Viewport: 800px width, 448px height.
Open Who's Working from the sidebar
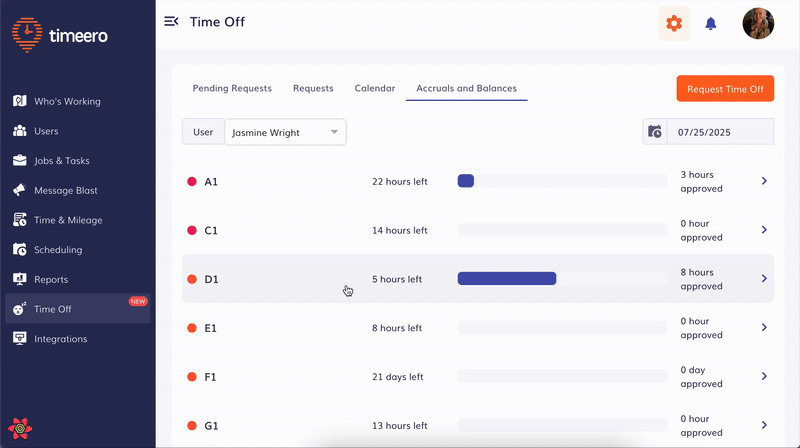pyautogui.click(x=67, y=101)
